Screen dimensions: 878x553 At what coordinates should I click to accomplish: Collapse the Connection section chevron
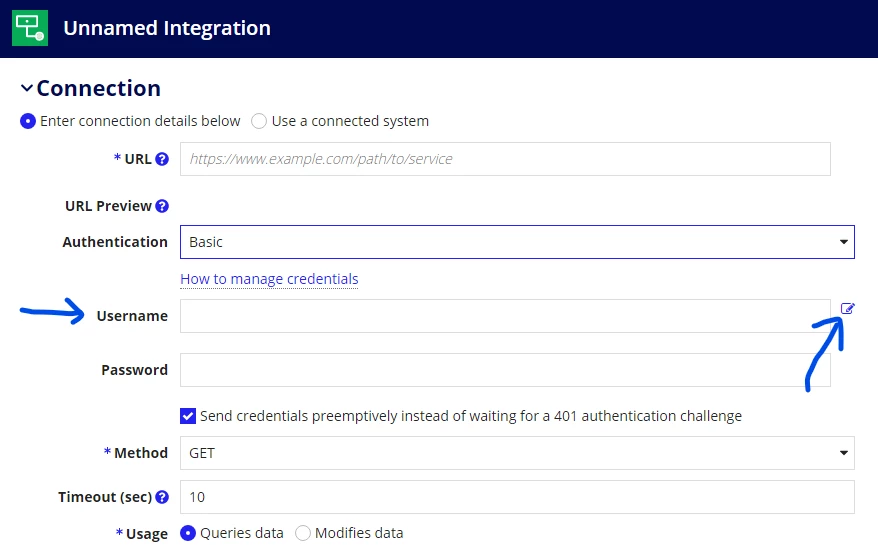coord(26,88)
